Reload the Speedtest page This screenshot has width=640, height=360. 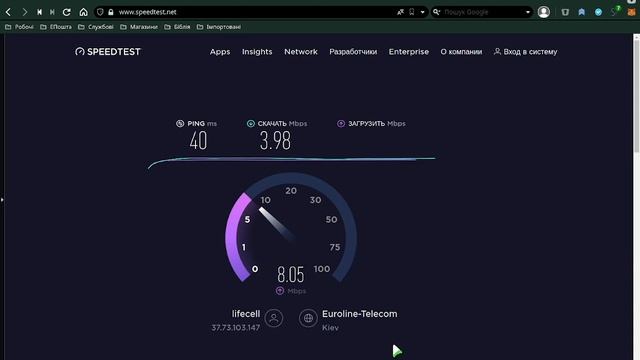[x=67, y=12]
